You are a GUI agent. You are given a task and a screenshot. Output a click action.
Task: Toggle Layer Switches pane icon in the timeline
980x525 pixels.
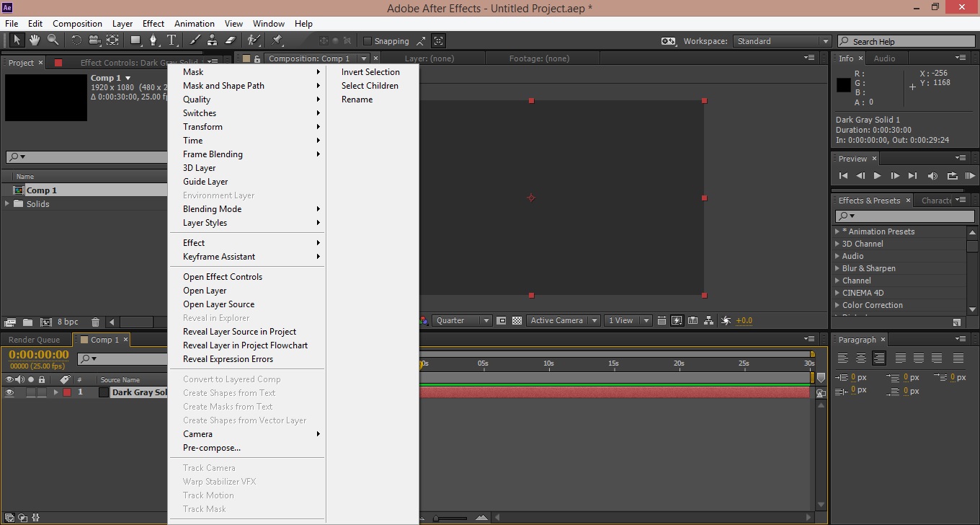(x=9, y=517)
